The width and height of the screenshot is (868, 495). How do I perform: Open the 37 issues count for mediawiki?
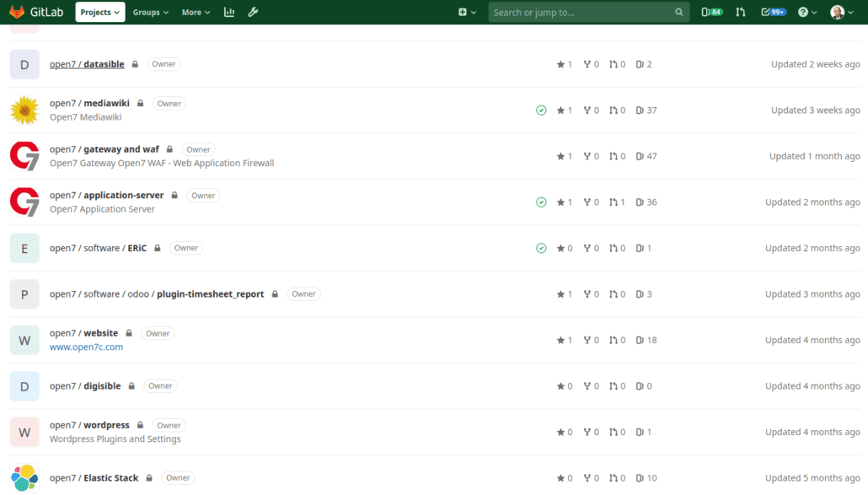point(646,110)
